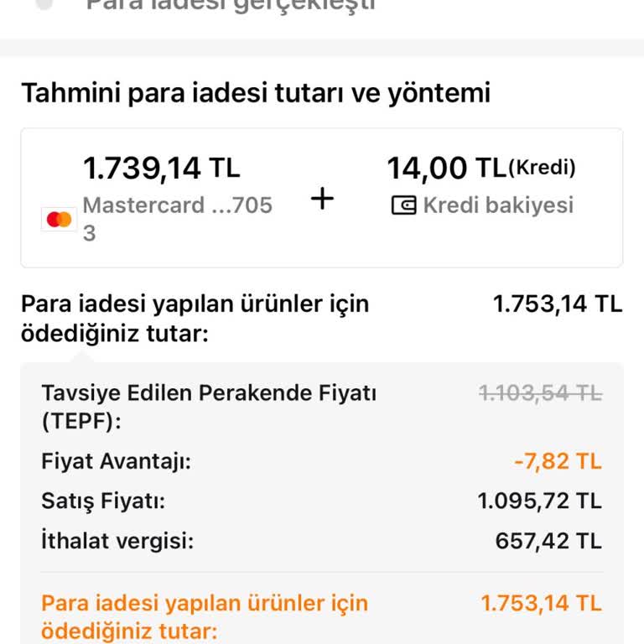Tap the 14,00 TL credit amount
Screen dimensions: 644x644
(445, 169)
